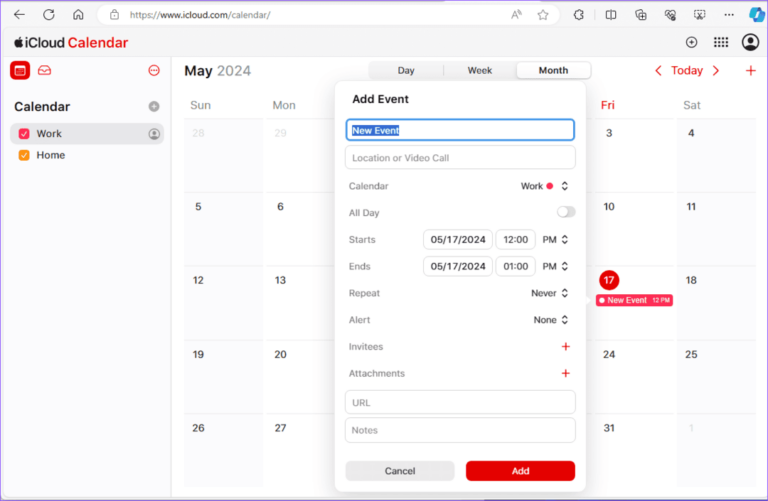Add a new calendar with plus icon

153,106
